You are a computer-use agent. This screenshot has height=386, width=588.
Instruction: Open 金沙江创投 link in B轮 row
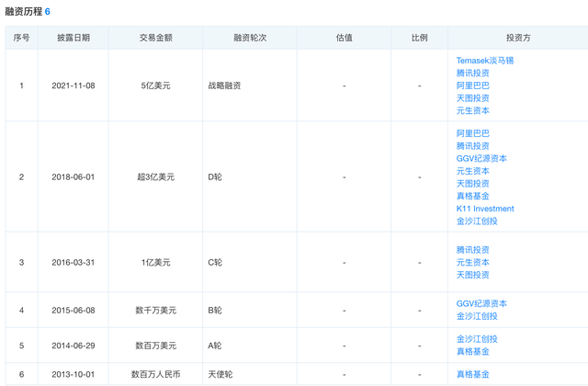coord(477,316)
